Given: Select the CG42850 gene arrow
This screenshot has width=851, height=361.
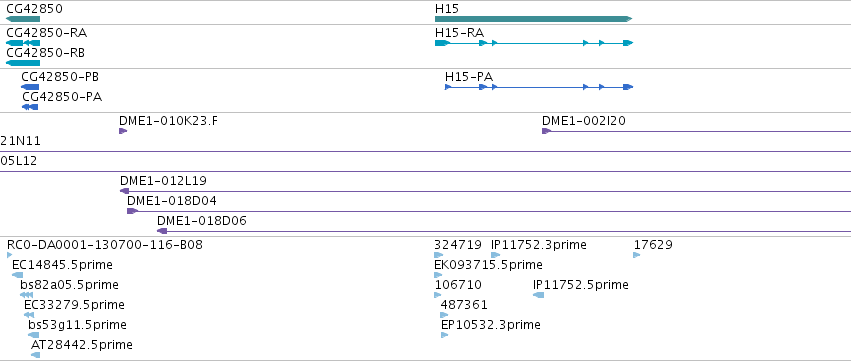Looking at the screenshot, I should pyautogui.click(x=23, y=19).
